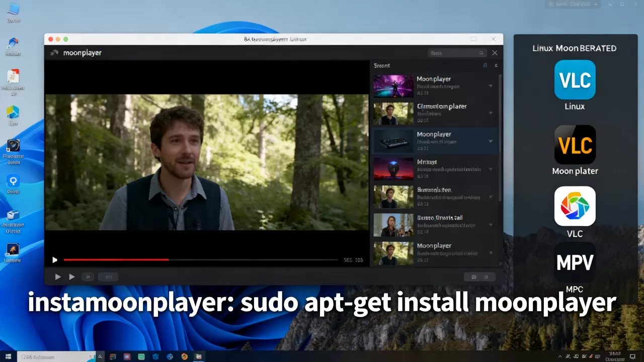Expand the arrow on the red-sphere playlist row

(x=491, y=169)
